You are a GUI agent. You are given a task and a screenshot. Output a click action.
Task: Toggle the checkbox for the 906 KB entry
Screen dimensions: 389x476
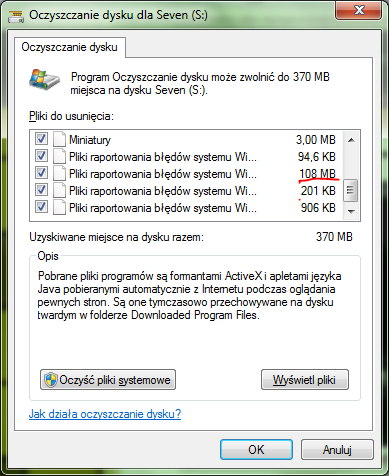click(x=41, y=207)
